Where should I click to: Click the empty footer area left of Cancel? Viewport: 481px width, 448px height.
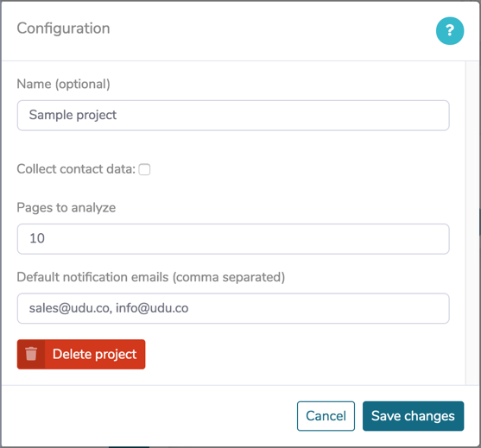(x=148, y=416)
